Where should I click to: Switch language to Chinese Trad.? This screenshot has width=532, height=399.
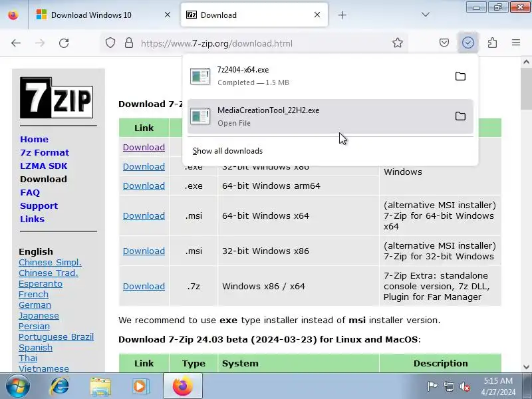pos(49,273)
